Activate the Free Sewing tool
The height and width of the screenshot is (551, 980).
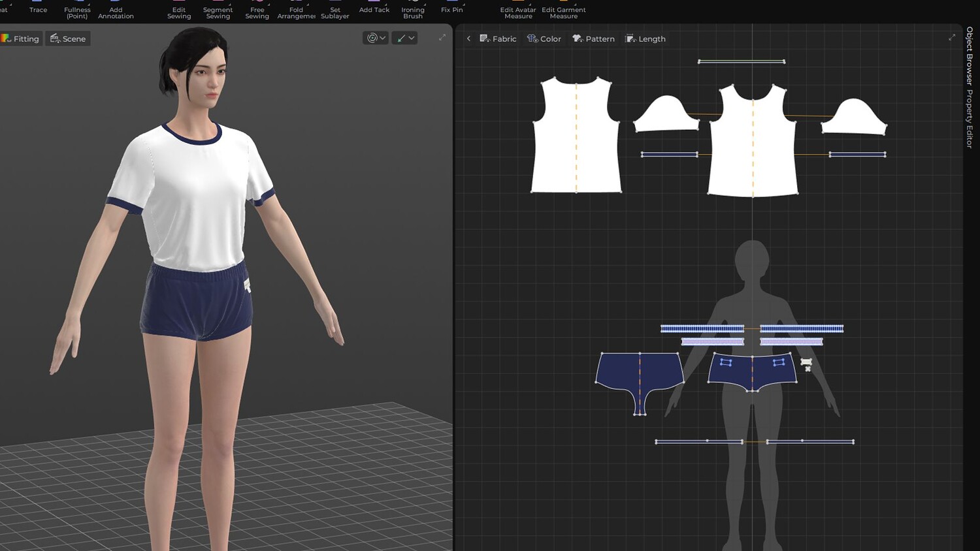(257, 12)
